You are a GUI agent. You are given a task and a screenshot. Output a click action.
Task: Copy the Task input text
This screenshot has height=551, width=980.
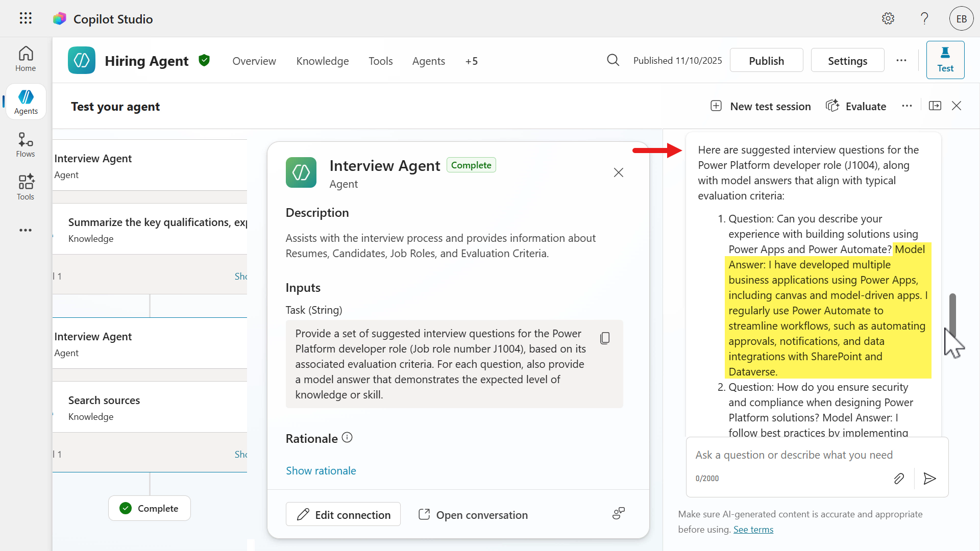[x=605, y=338]
